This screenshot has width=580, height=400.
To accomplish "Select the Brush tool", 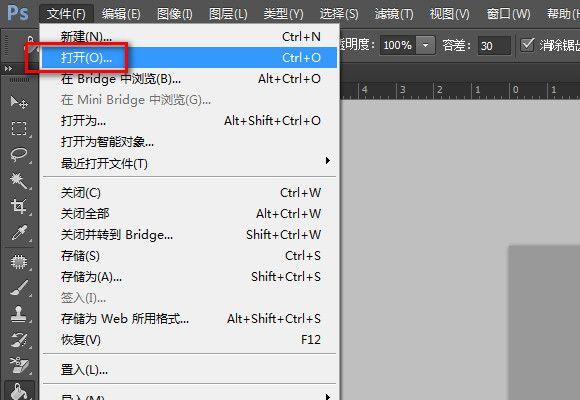I will (19, 288).
